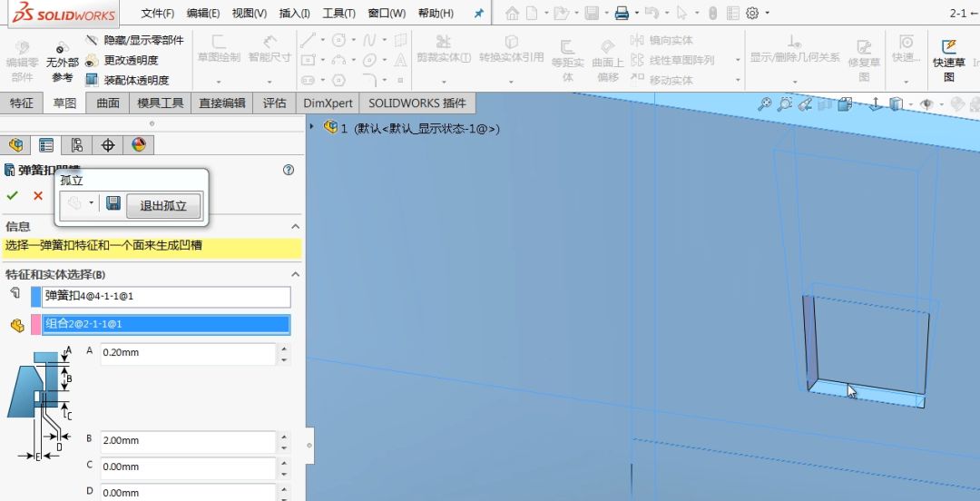Open the ConfigurationManager tab icon

tap(77, 145)
